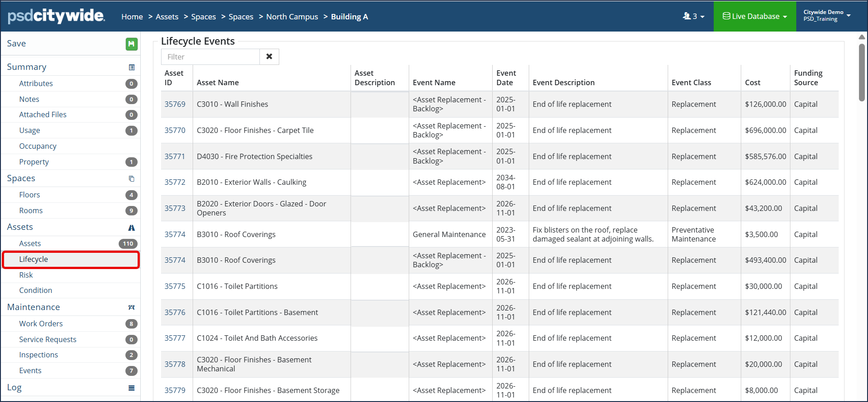
Task: Go to North Campus breadcrumb
Action: click(x=292, y=17)
